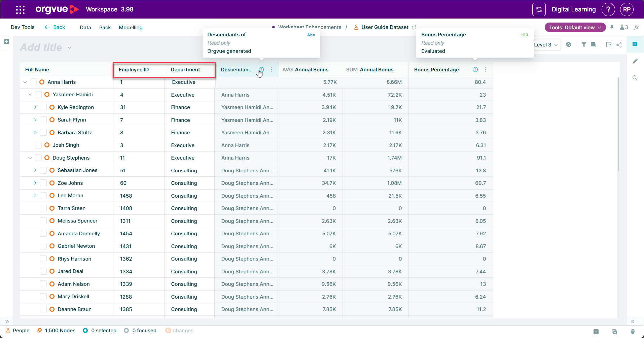Click the Digital Learning link
644x338 pixels.
pyautogui.click(x=574, y=9)
